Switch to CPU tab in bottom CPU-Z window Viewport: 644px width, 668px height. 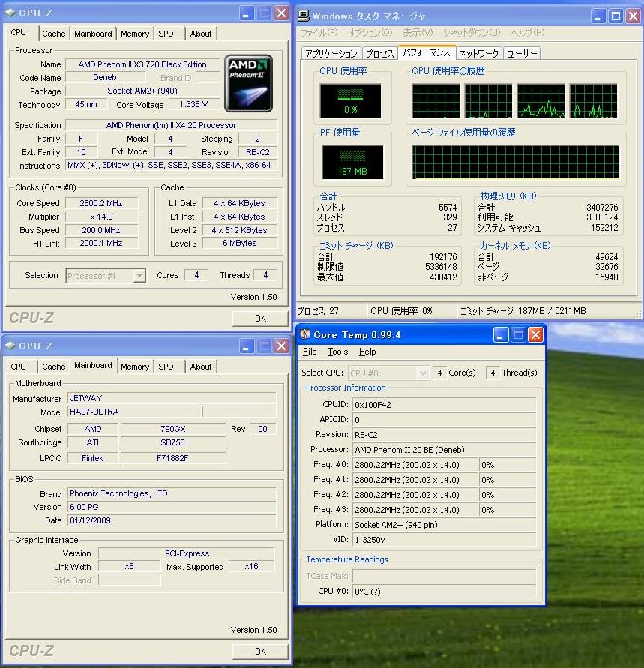(x=18, y=367)
